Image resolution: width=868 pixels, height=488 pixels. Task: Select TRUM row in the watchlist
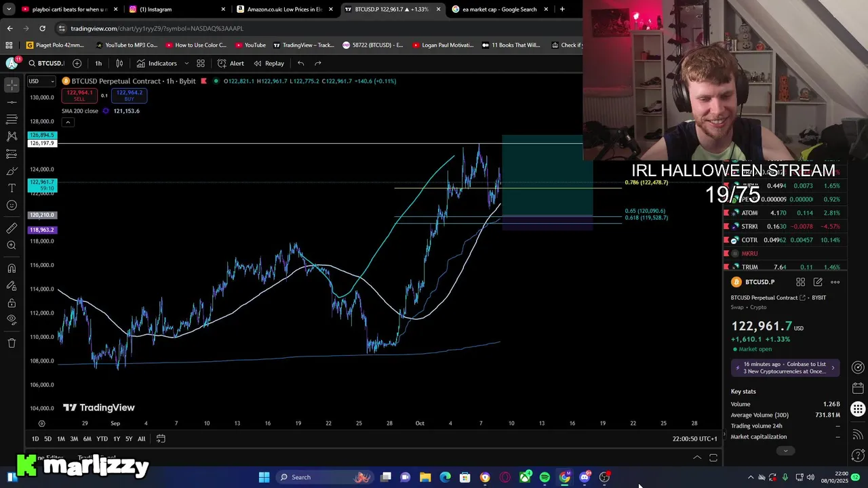click(x=784, y=267)
